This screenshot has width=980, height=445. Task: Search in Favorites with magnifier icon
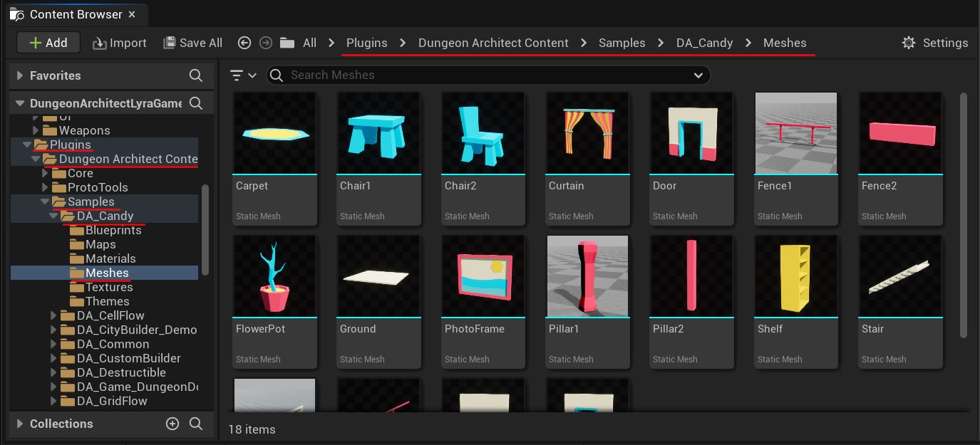point(196,75)
